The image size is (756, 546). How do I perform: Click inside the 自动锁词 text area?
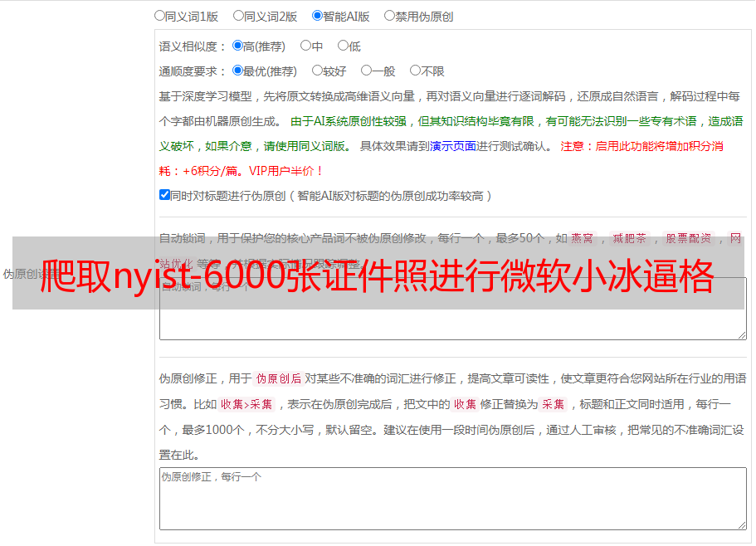point(452,324)
